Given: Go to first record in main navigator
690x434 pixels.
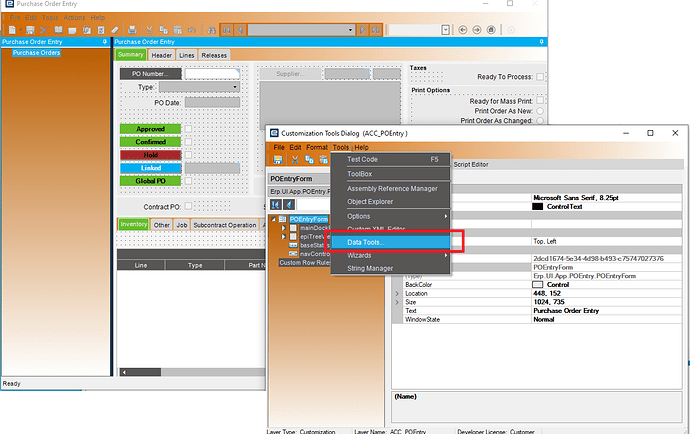Looking at the screenshot, I should tap(227, 30).
